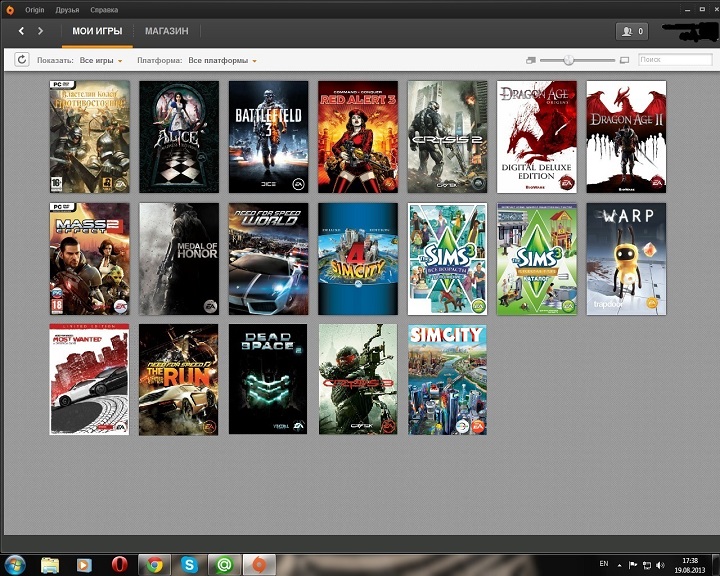Click the taskbar clock and date
The height and width of the screenshot is (576, 720).
click(x=690, y=565)
